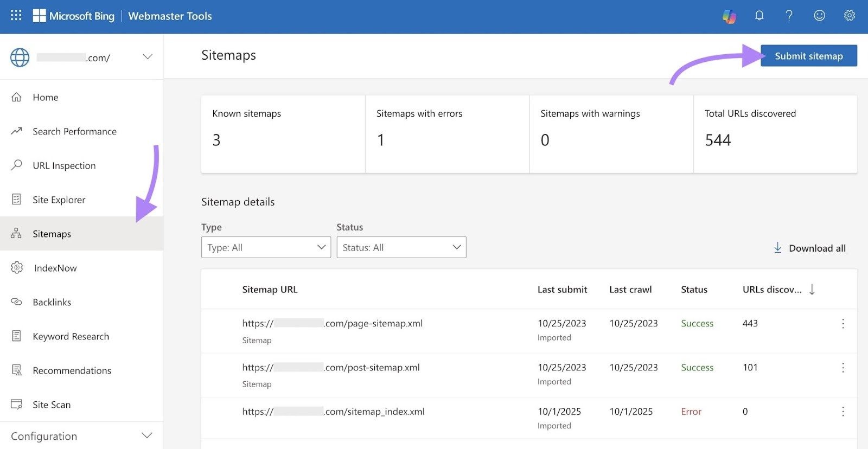Click the Home house icon

(17, 97)
